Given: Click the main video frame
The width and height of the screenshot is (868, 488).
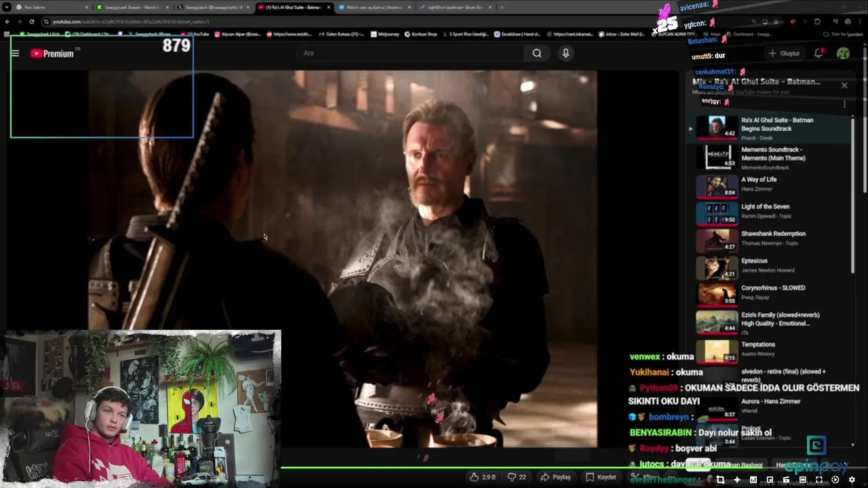Looking at the screenshot, I should pyautogui.click(x=342, y=259).
